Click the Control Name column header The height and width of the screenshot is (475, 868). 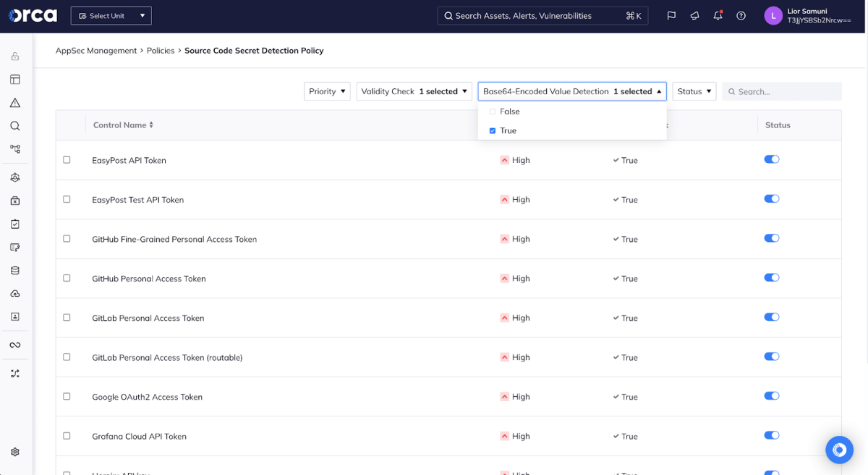(x=119, y=125)
